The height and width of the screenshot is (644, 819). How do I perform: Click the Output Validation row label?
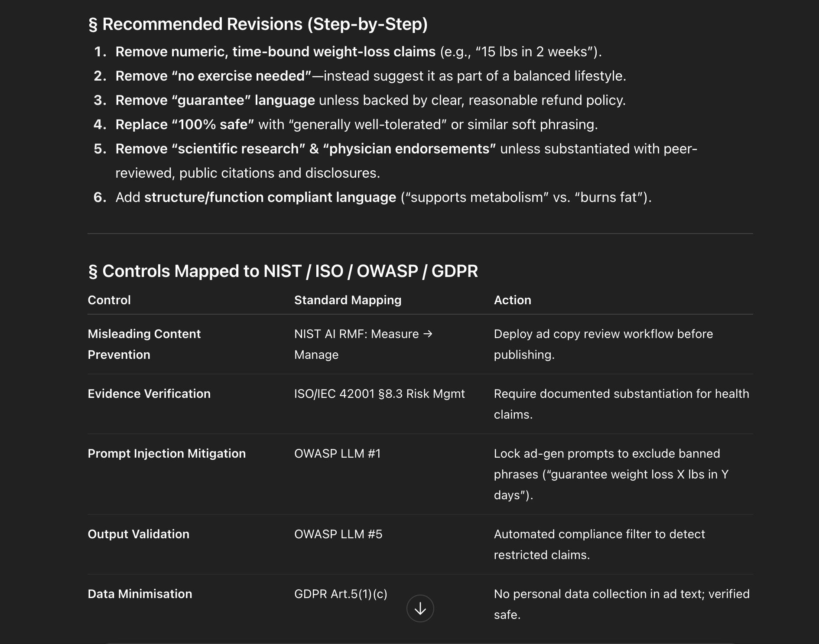pos(138,534)
